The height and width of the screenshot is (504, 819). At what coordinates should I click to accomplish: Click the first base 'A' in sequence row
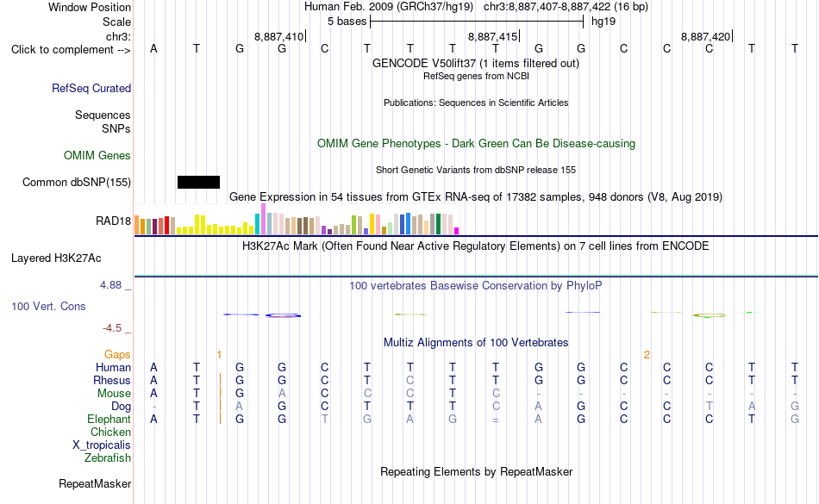click(153, 49)
